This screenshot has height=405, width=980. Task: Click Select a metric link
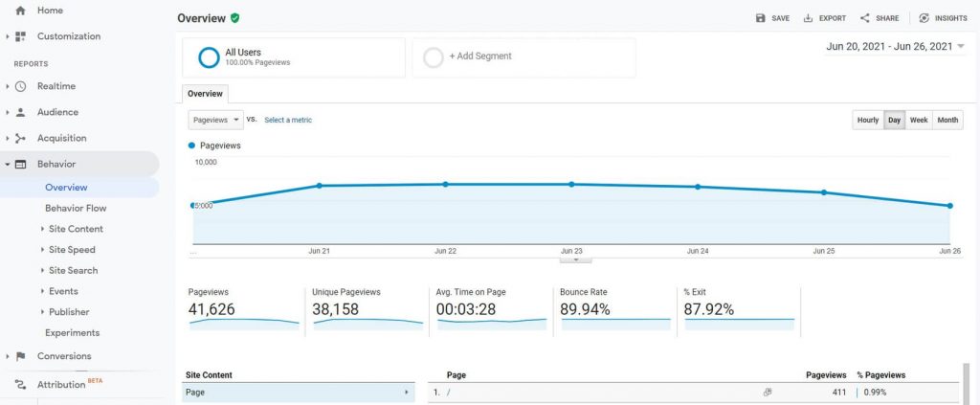tap(288, 120)
